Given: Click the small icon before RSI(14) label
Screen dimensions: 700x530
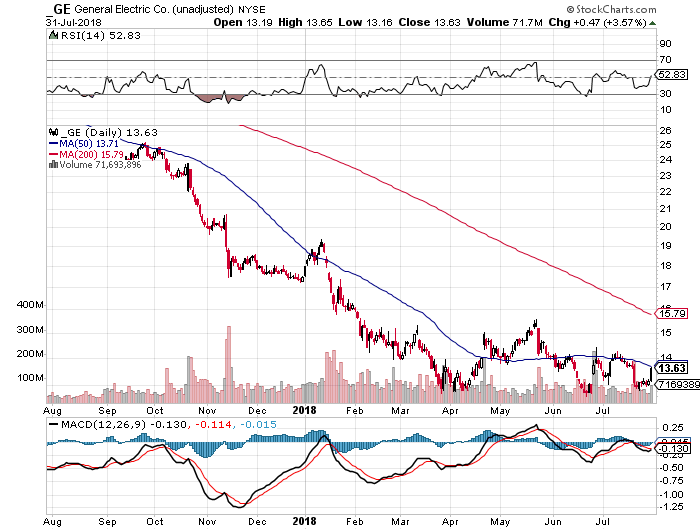Looking at the screenshot, I should coord(53,35).
